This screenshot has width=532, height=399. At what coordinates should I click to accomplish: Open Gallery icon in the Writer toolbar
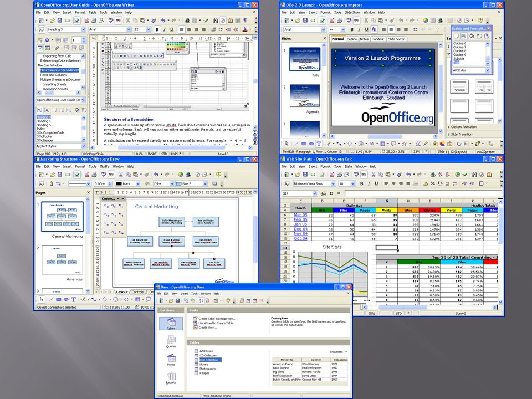pos(231,21)
